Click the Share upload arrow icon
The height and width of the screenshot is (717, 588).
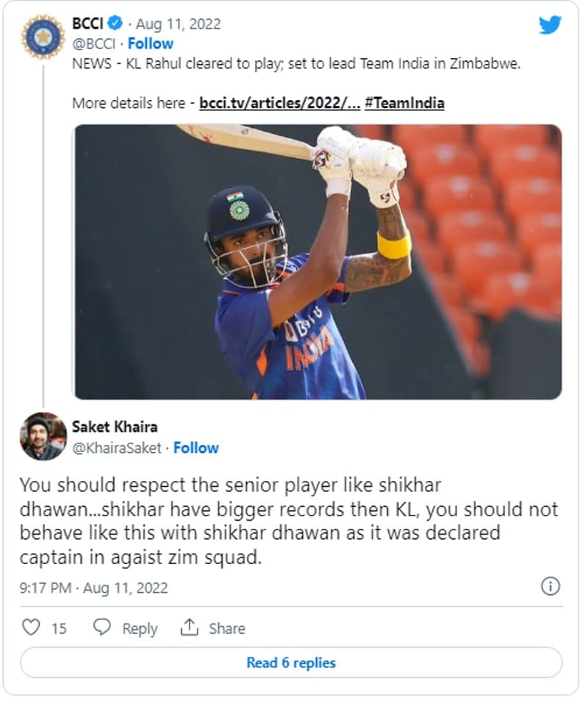click(190, 627)
